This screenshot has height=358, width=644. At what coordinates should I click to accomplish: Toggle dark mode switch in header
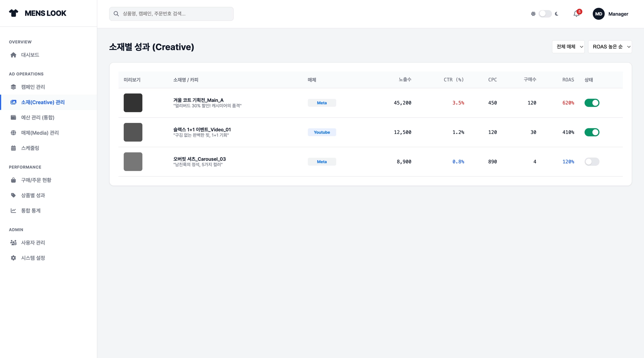point(545,14)
